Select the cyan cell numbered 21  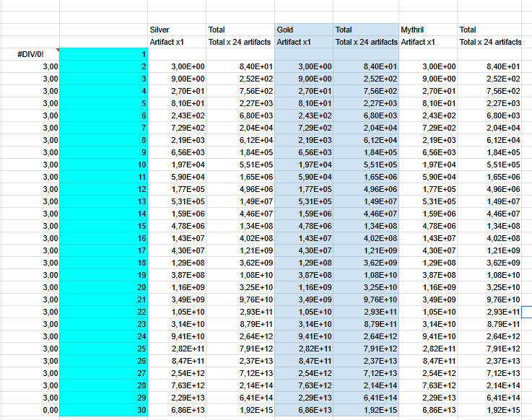(103, 299)
